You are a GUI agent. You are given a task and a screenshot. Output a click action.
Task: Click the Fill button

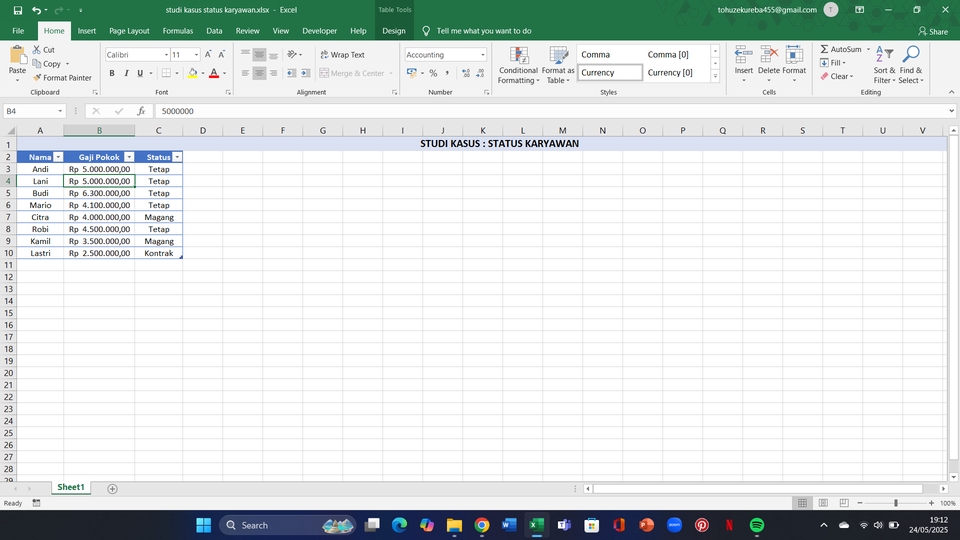point(833,62)
